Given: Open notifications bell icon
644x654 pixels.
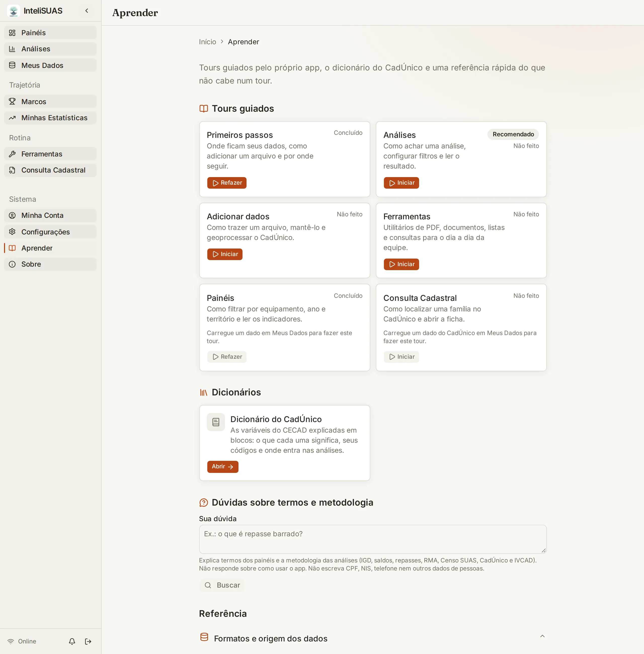Looking at the screenshot, I should pos(72,641).
